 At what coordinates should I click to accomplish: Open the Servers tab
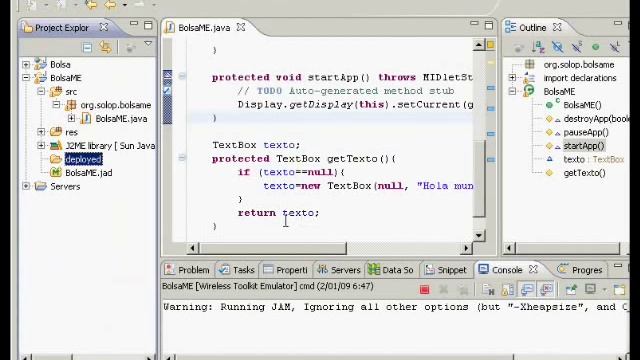339,270
